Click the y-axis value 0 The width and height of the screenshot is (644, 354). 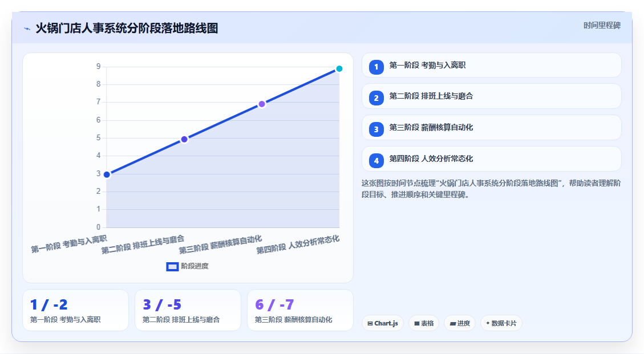pyautogui.click(x=99, y=227)
